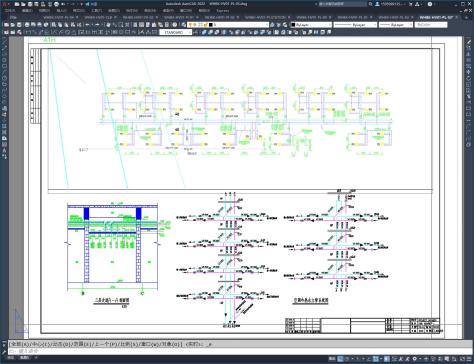Switch to the Start tab
The width and height of the screenshot is (474, 364).
13,17
